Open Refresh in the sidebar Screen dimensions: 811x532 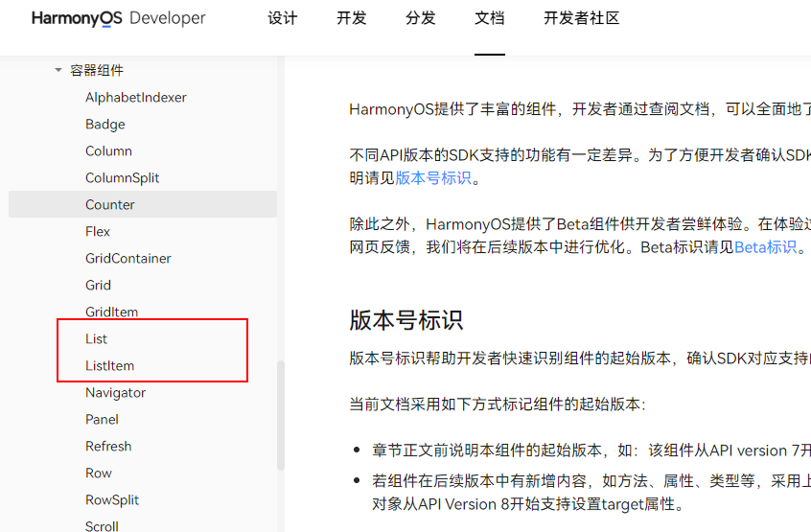(108, 446)
